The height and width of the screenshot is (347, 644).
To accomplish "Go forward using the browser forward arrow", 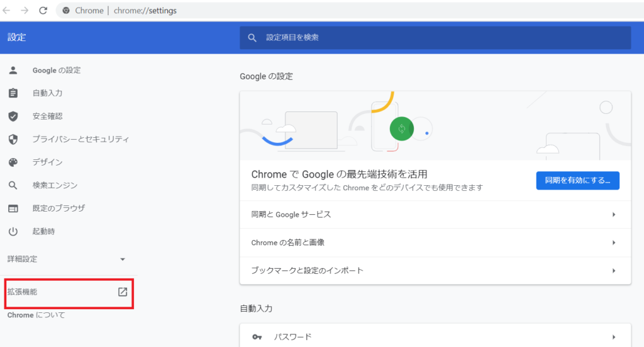I will tap(25, 11).
